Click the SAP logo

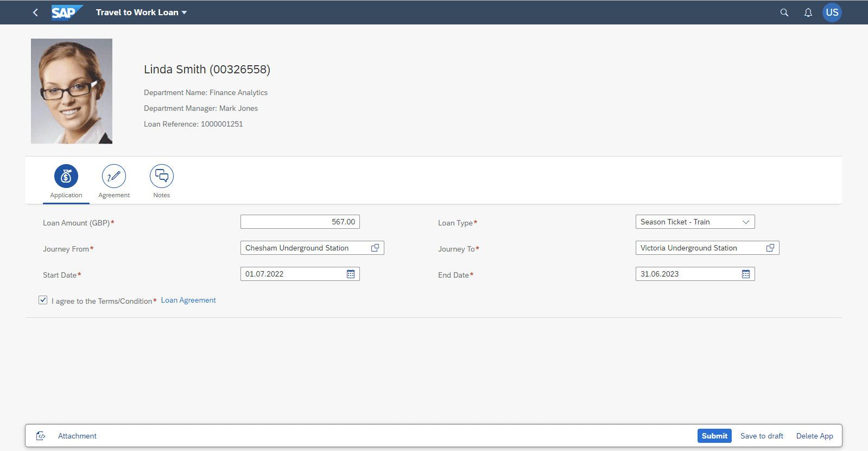pyautogui.click(x=67, y=12)
